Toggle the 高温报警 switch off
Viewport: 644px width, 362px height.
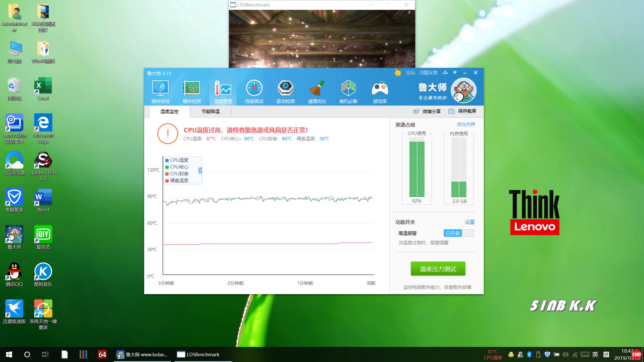point(458,233)
